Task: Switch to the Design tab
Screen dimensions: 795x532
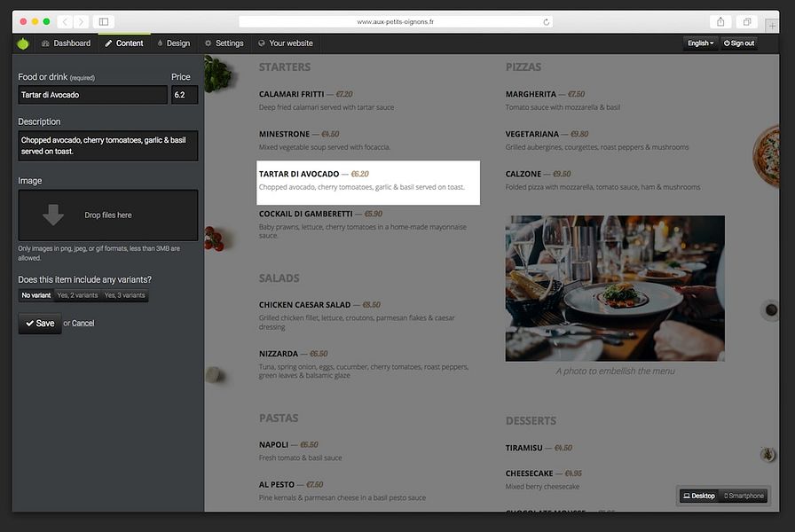Action: [x=174, y=43]
